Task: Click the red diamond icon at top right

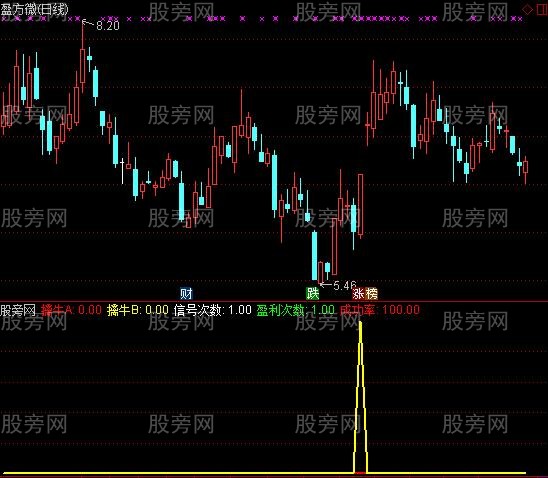Action: click(527, 9)
